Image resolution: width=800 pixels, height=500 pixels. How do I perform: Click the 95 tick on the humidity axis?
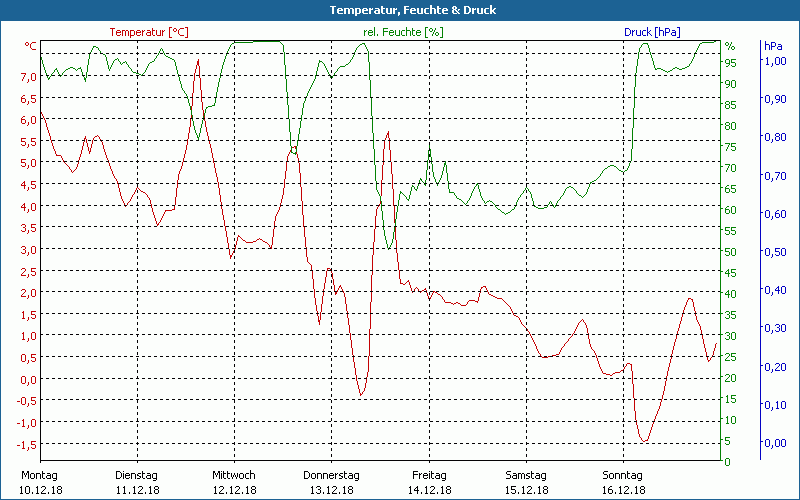730,63
